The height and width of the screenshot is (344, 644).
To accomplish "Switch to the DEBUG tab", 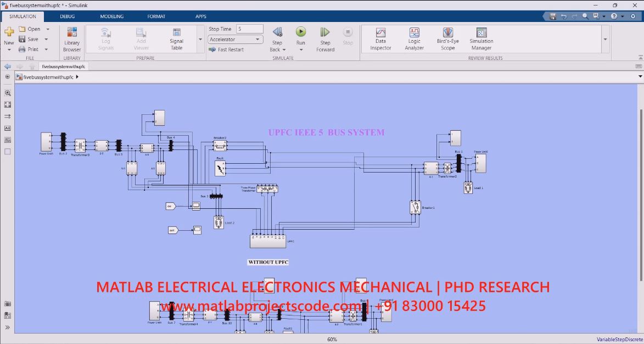I will pos(68,16).
